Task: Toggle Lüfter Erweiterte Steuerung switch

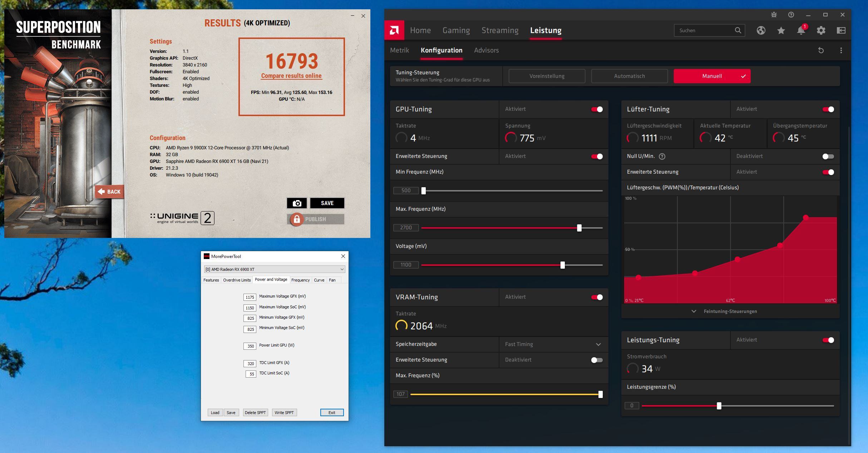Action: coord(828,172)
